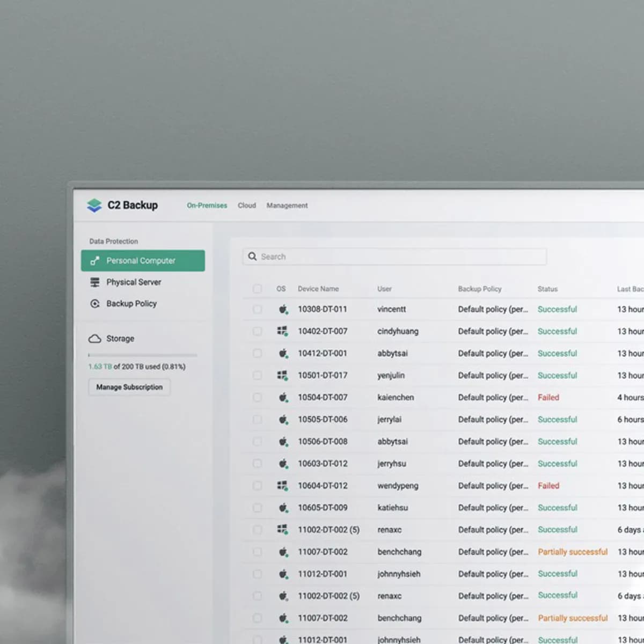
Task: Click the Windows icon for 10604-DT-012
Action: coord(282,486)
